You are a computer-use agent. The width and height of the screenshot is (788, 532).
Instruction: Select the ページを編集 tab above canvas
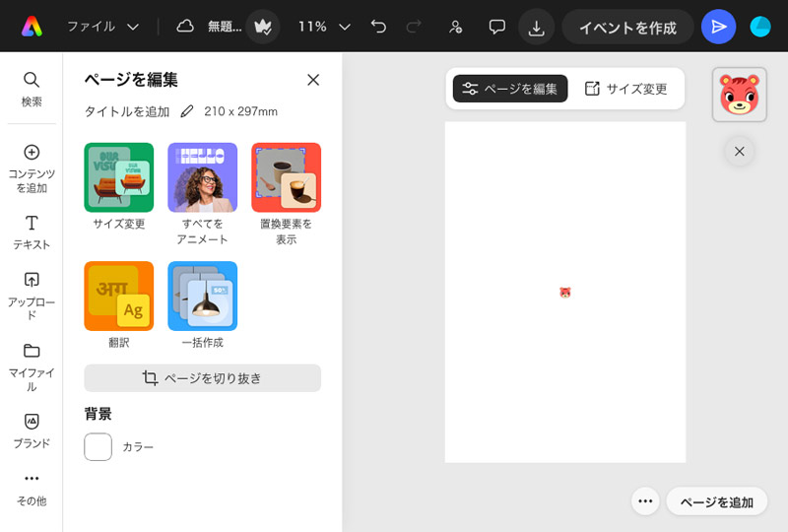[x=510, y=89]
